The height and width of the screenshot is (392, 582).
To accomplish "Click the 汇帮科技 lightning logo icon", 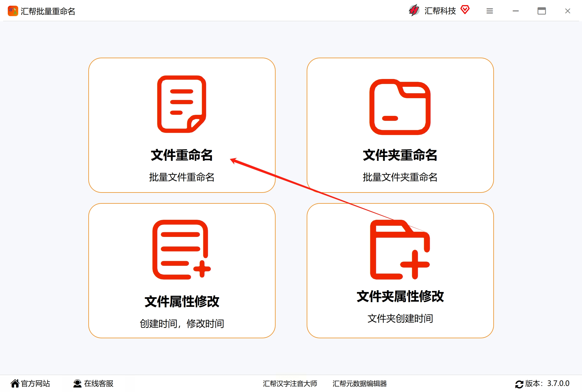I will (x=414, y=11).
